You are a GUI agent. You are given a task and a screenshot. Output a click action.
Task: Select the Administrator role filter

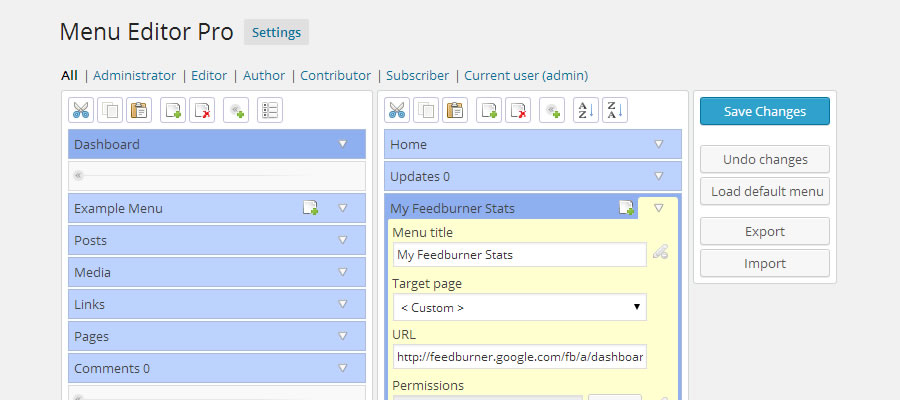[134, 75]
